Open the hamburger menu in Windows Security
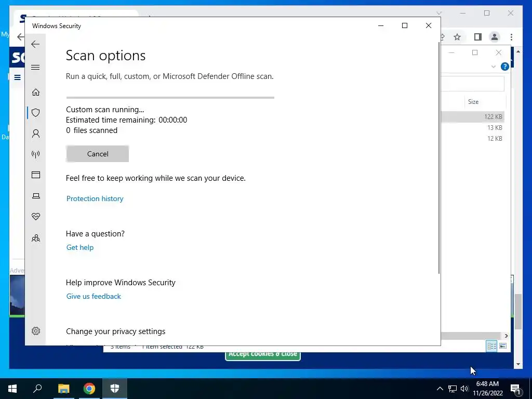The height and width of the screenshot is (399, 532). (35, 67)
